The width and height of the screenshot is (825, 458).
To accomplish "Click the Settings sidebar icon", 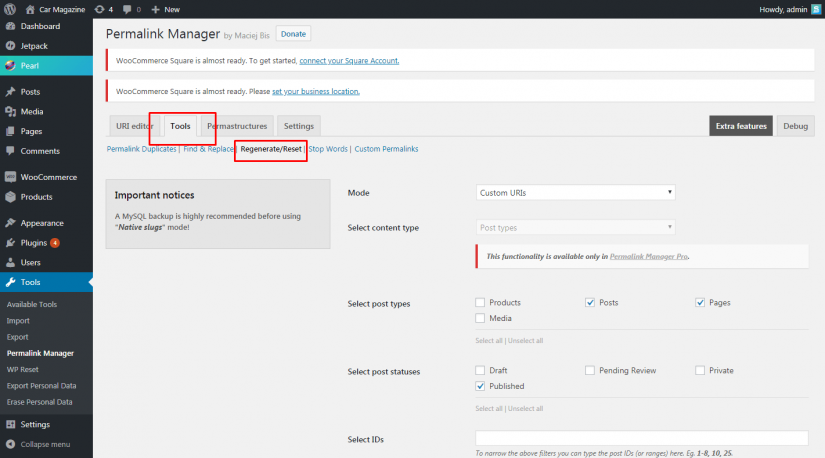I will point(11,424).
